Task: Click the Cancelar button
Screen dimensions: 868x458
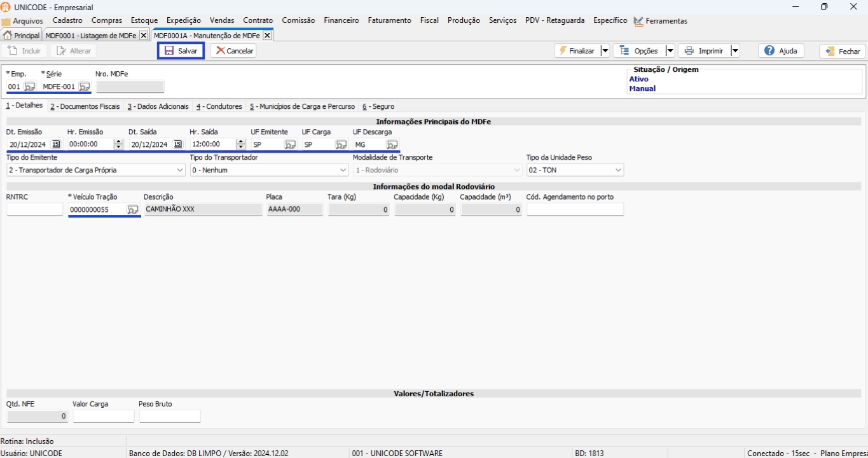Action: coord(233,51)
